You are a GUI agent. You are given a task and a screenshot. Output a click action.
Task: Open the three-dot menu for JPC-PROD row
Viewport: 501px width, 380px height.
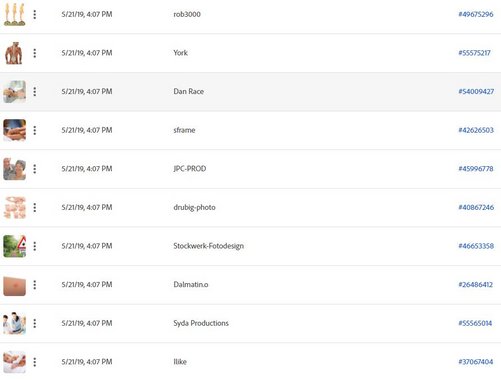click(35, 169)
